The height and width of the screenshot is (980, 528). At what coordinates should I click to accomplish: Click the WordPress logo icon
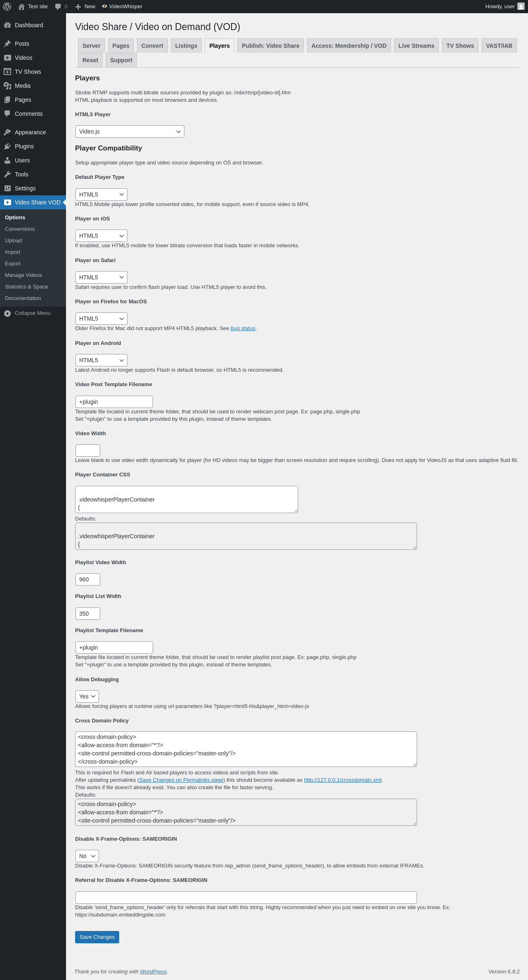(7, 7)
